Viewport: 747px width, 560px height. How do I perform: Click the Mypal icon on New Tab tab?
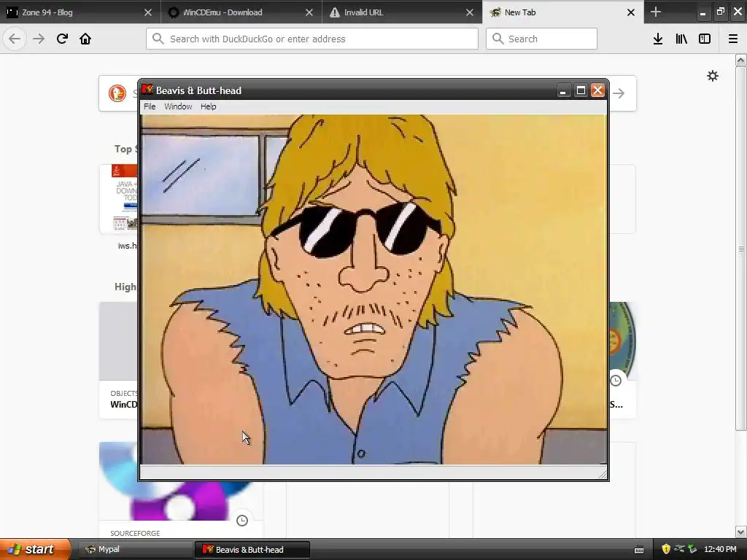pos(495,12)
